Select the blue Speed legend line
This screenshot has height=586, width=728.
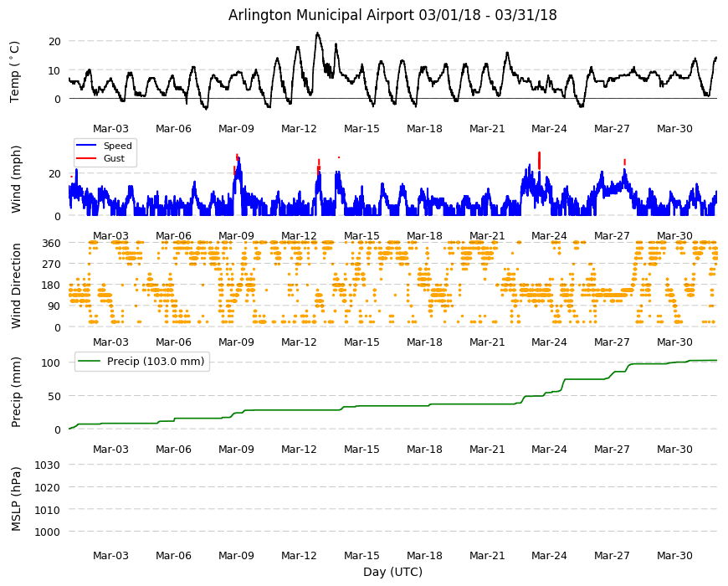pos(86,146)
